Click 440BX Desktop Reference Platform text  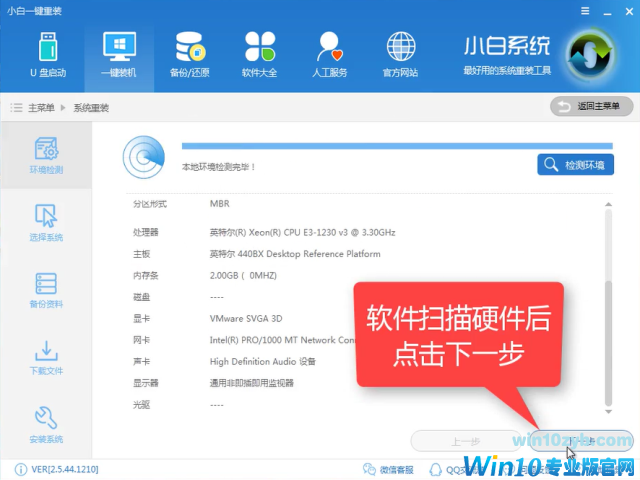point(309,254)
